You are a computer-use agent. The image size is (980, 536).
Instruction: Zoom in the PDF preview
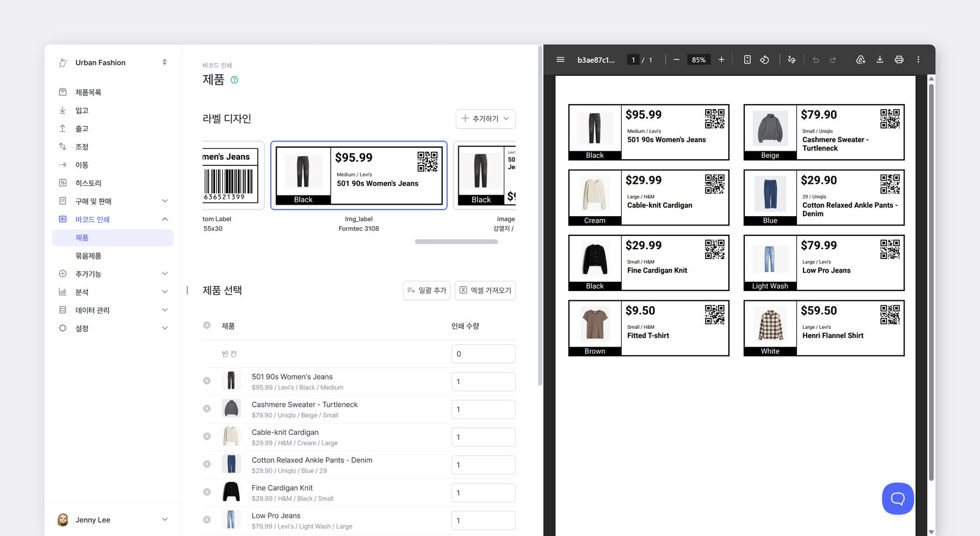pyautogui.click(x=722, y=59)
